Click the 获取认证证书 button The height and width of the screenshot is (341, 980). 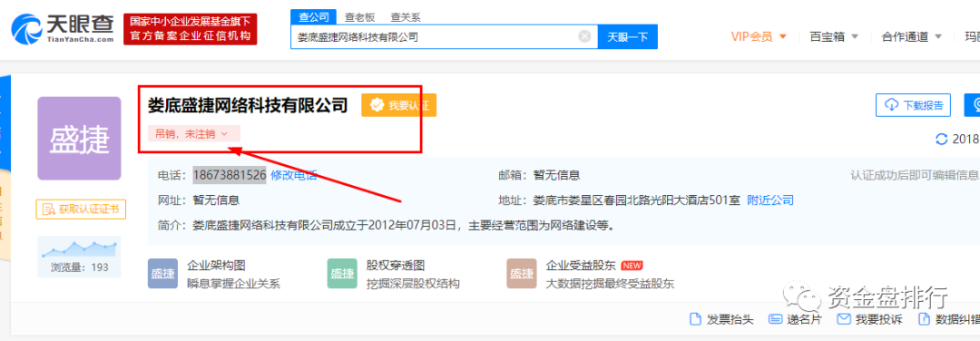pyautogui.click(x=81, y=209)
